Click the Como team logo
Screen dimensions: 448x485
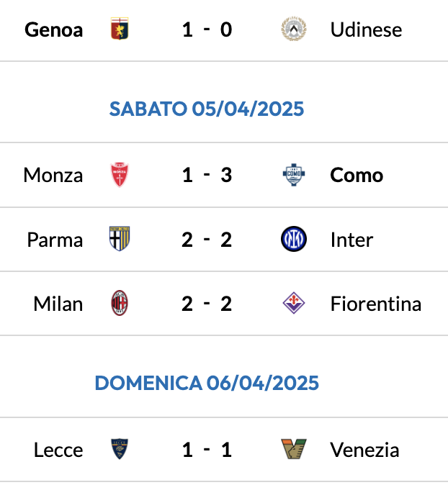pyautogui.click(x=294, y=175)
